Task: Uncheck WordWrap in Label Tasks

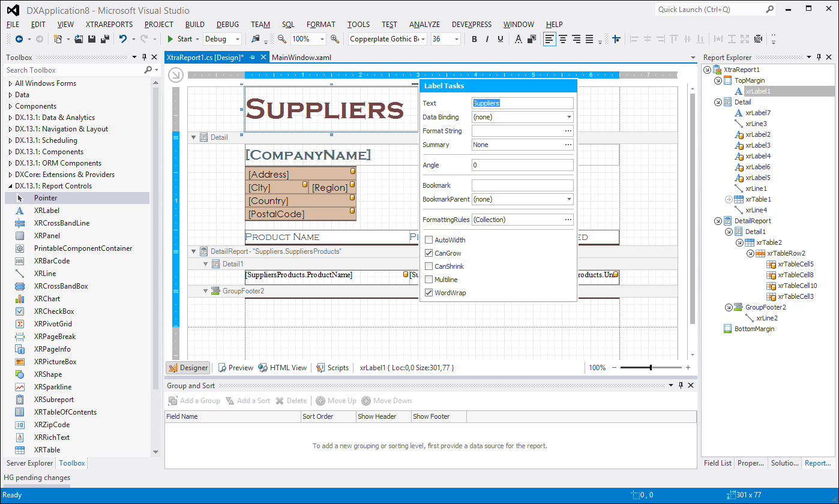Action: (429, 292)
